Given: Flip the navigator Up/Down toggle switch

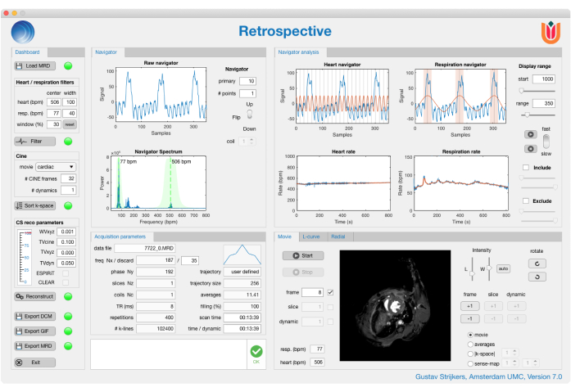Looking at the screenshot, I should pos(249,115).
